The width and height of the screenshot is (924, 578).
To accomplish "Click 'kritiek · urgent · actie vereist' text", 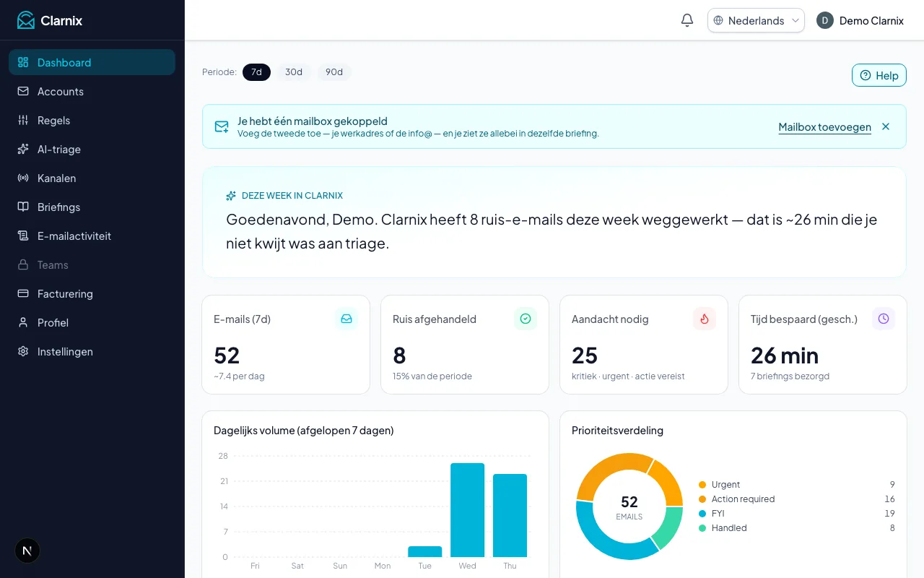I will pyautogui.click(x=628, y=376).
